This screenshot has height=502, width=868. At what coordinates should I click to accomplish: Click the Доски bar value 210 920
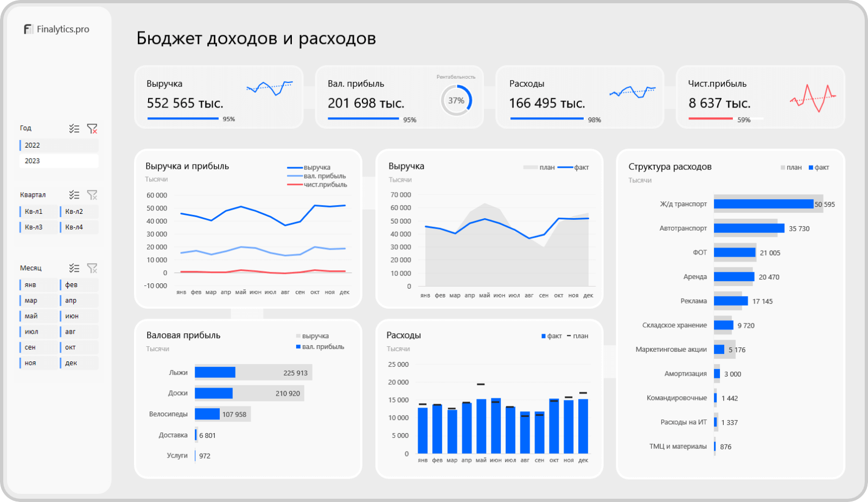click(x=288, y=393)
